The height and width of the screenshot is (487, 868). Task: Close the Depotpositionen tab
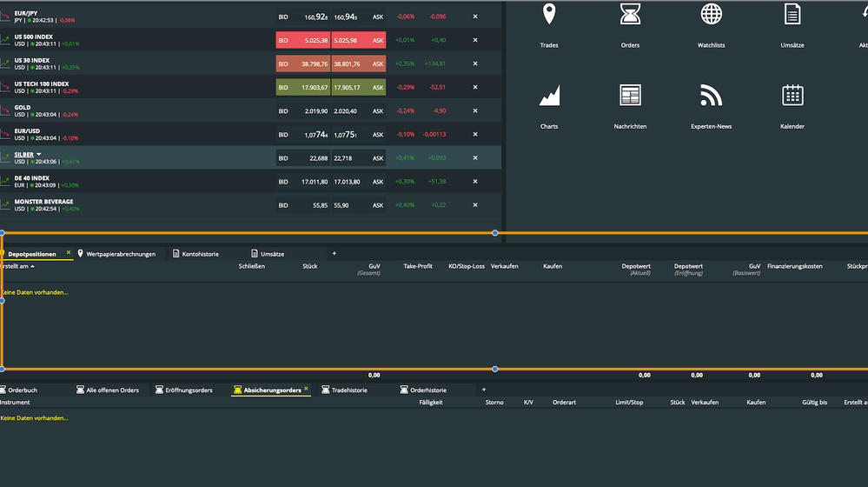(68, 253)
